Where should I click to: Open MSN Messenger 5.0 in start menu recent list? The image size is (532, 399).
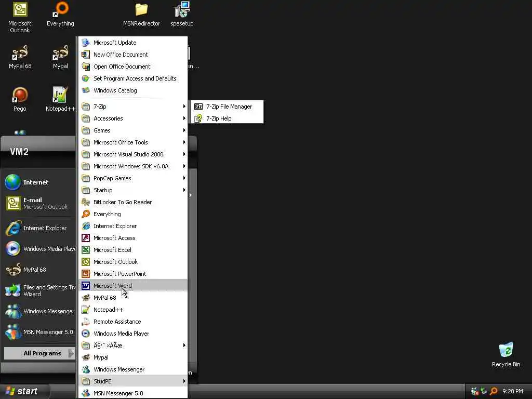pyautogui.click(x=39, y=332)
